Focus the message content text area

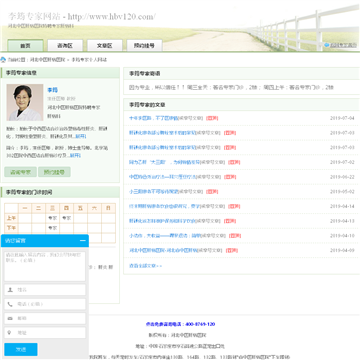(x=45, y=266)
